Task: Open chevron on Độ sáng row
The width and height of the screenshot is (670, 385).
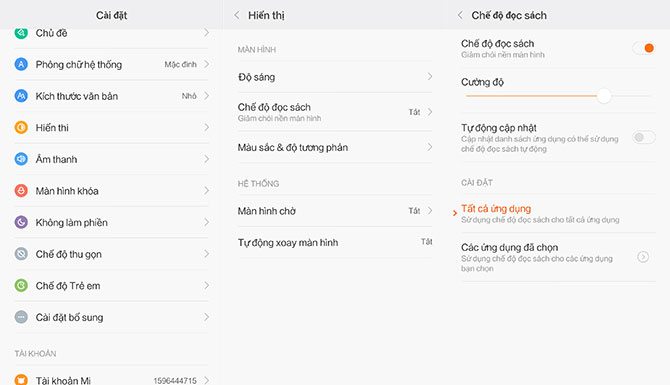Action: click(430, 76)
